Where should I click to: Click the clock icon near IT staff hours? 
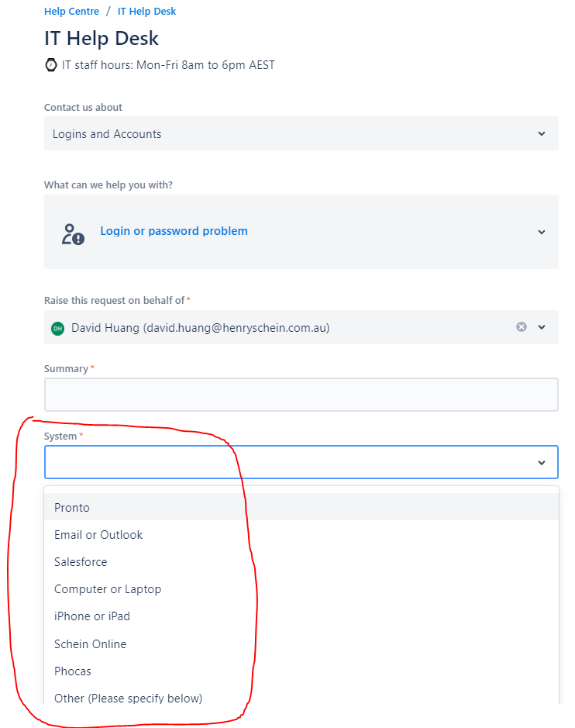51,65
